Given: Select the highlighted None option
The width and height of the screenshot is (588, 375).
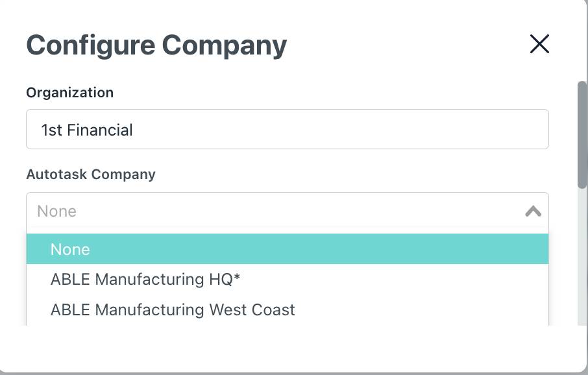Looking at the screenshot, I should point(287,249).
